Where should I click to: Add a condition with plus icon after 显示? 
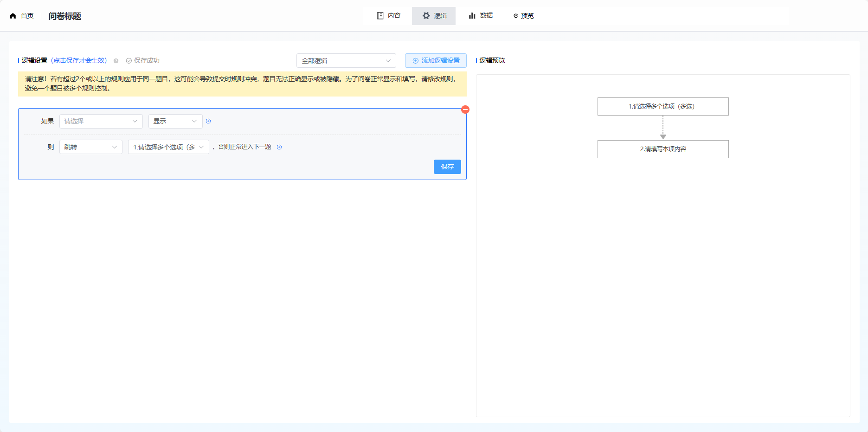208,121
